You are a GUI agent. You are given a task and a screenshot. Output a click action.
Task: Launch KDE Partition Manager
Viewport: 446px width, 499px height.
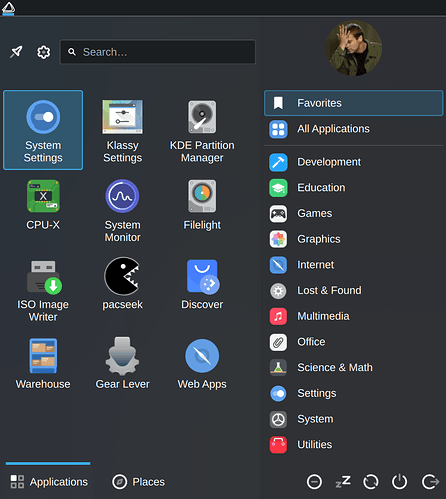tap(202, 130)
